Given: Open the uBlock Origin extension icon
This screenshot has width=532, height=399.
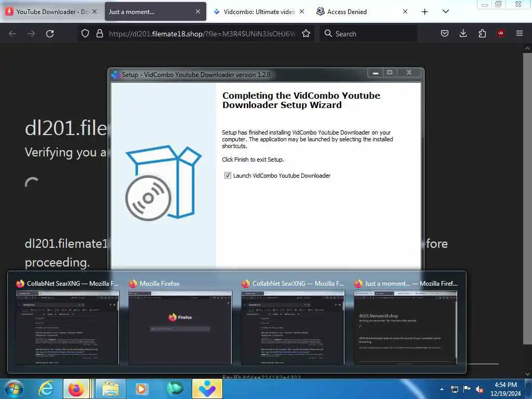Looking at the screenshot, I should pyautogui.click(x=500, y=33).
